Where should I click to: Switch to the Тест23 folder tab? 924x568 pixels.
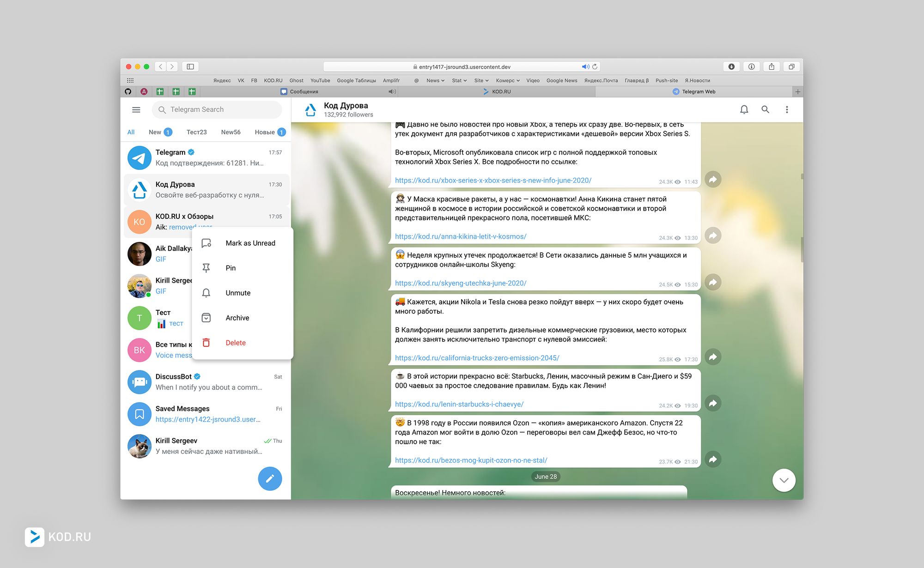196,132
